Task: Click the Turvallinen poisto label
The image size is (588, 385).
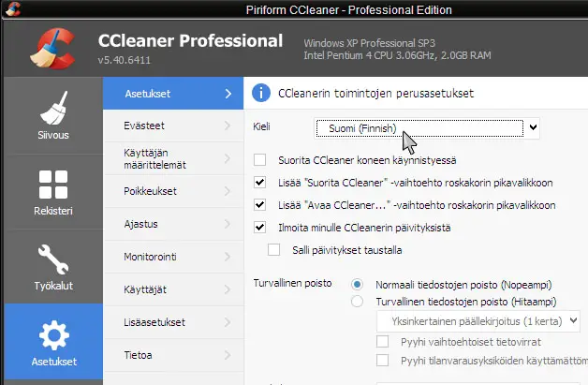Action: click(292, 283)
